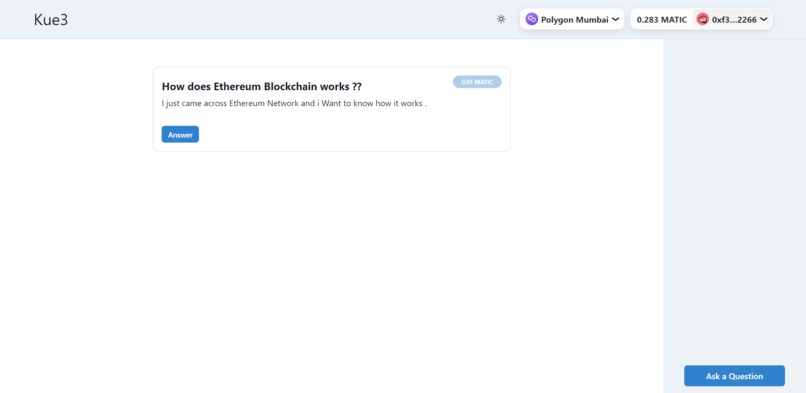Click the description "I just came across Ethereum Network"
The height and width of the screenshot is (393, 806).
(230, 103)
